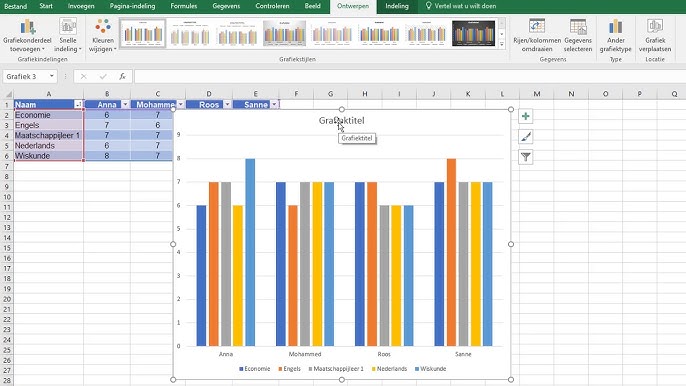The image size is (686, 386).
Task: Expand the chart styles gallery more arrow
Action: tap(502, 44)
